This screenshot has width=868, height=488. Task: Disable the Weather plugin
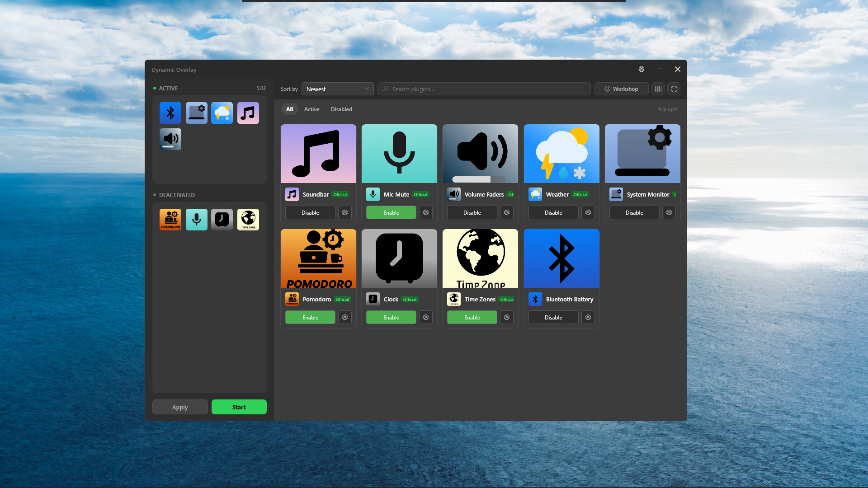click(553, 212)
